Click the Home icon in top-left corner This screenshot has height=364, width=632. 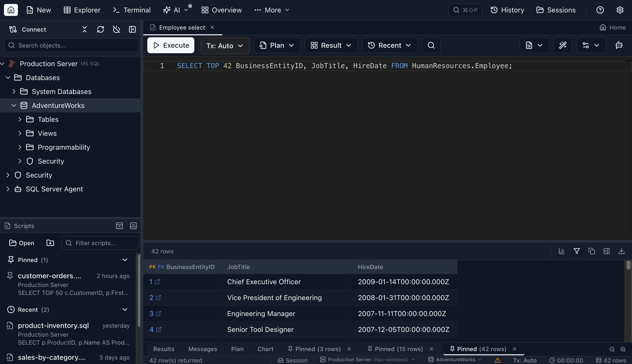(11, 10)
